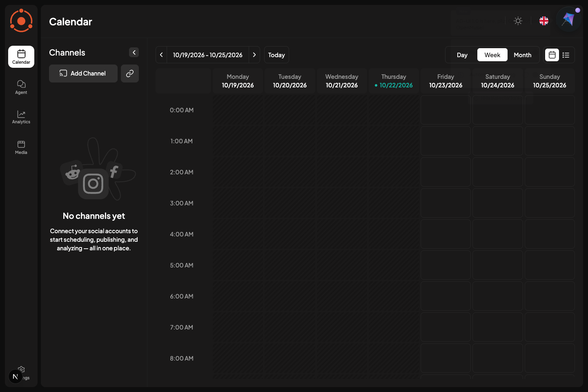Go to the previous week

pyautogui.click(x=161, y=55)
